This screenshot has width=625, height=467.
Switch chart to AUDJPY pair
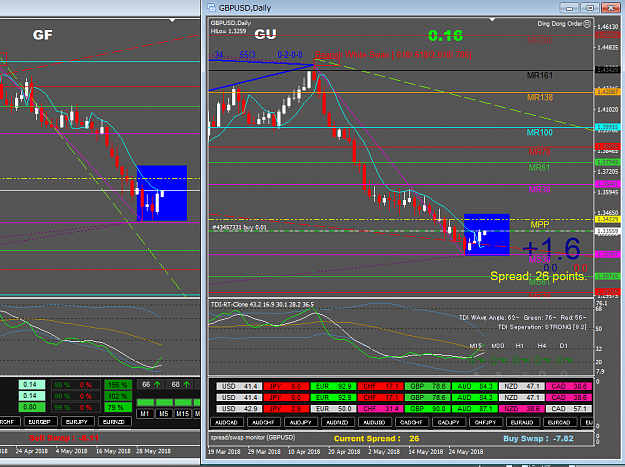click(x=301, y=422)
